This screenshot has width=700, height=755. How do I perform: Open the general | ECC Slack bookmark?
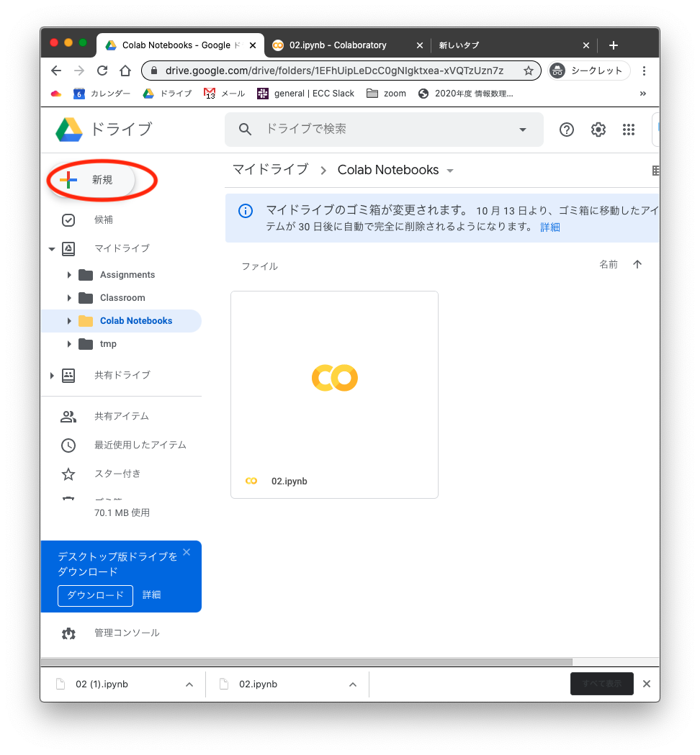tap(306, 94)
